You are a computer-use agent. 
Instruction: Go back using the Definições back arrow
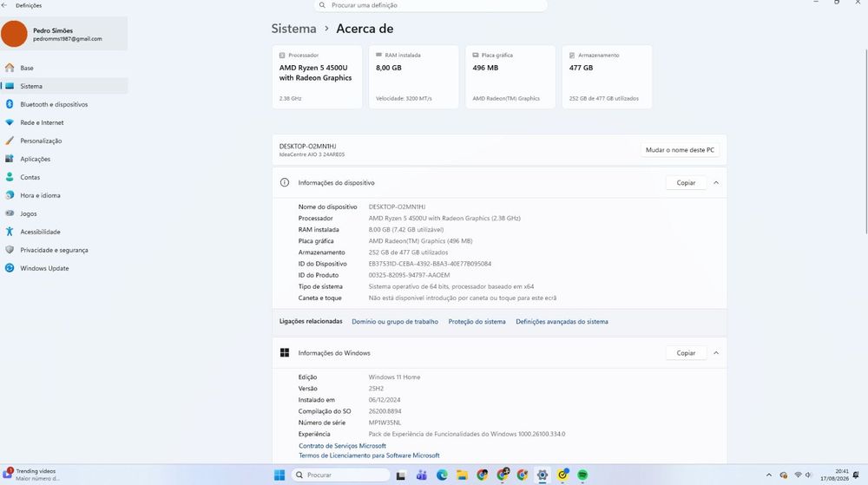[4, 5]
